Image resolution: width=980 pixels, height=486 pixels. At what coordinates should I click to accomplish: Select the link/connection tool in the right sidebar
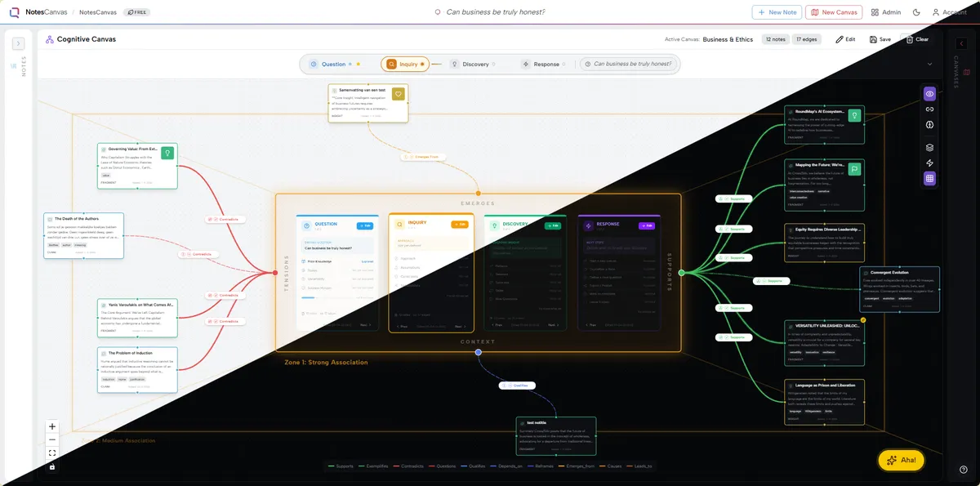coord(929,109)
